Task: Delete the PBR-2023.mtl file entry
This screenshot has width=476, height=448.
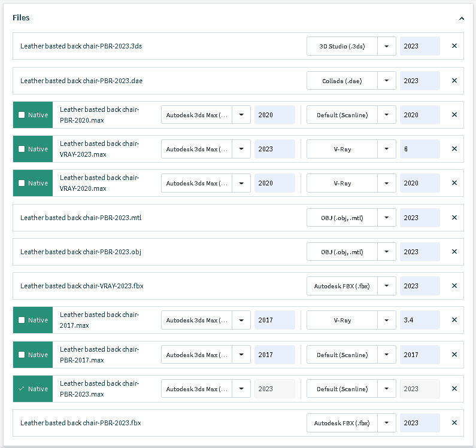Action: pyautogui.click(x=454, y=218)
